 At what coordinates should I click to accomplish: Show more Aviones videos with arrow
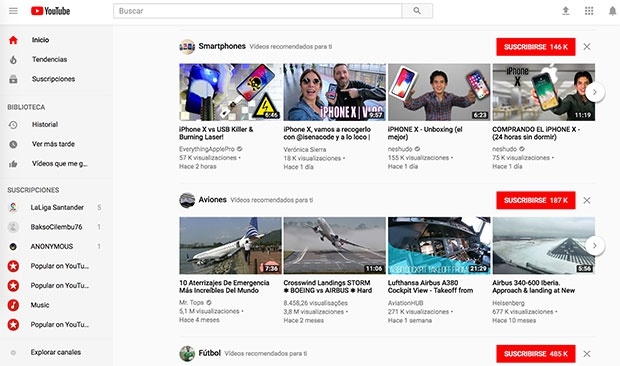pyautogui.click(x=595, y=245)
